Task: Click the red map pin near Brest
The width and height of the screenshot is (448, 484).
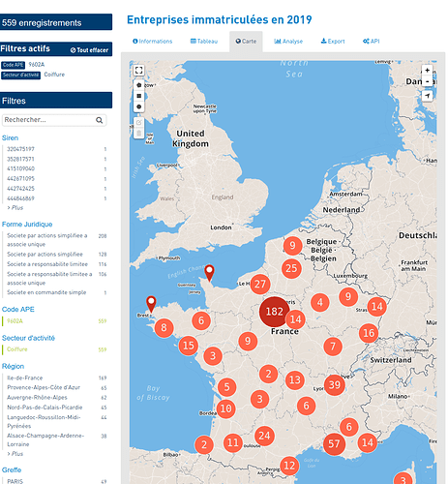Action: (x=151, y=304)
